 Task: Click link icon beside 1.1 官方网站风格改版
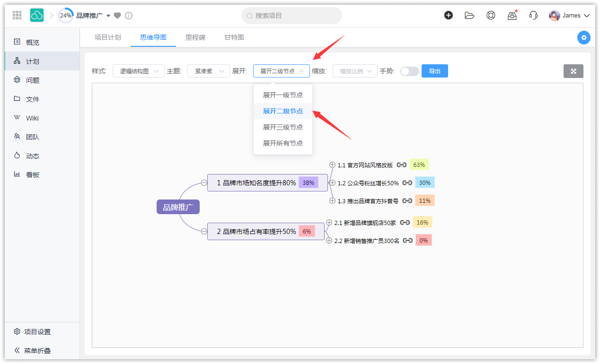coord(402,165)
